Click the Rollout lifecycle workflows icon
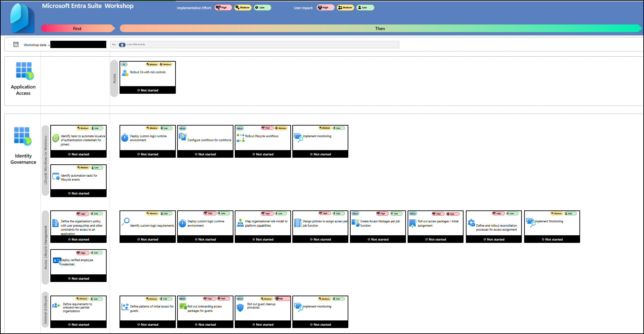Screen dimensions: 644x334 coord(240,138)
